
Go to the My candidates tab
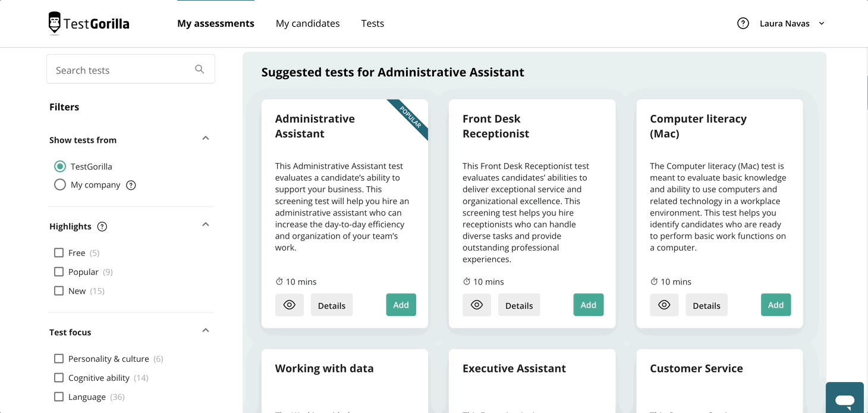[x=308, y=23]
